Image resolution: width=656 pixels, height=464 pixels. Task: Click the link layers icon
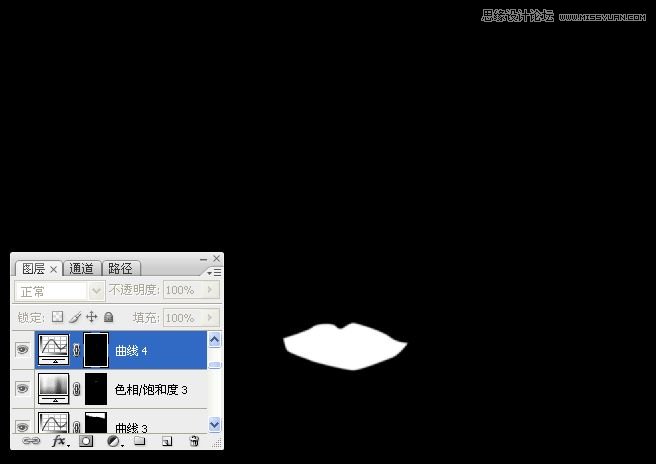[x=31, y=440]
